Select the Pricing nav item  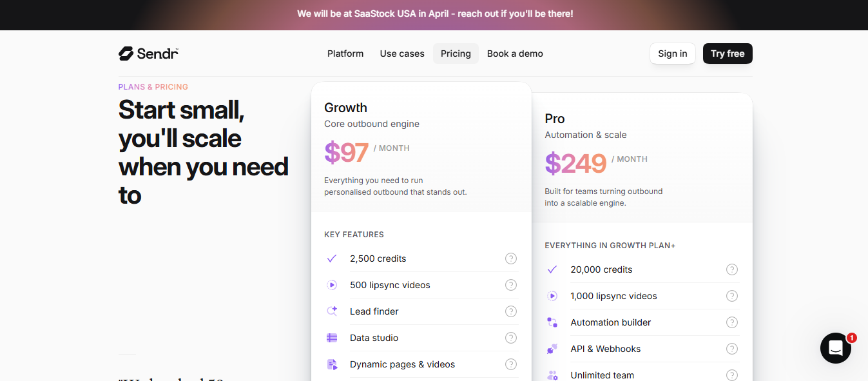tap(456, 54)
